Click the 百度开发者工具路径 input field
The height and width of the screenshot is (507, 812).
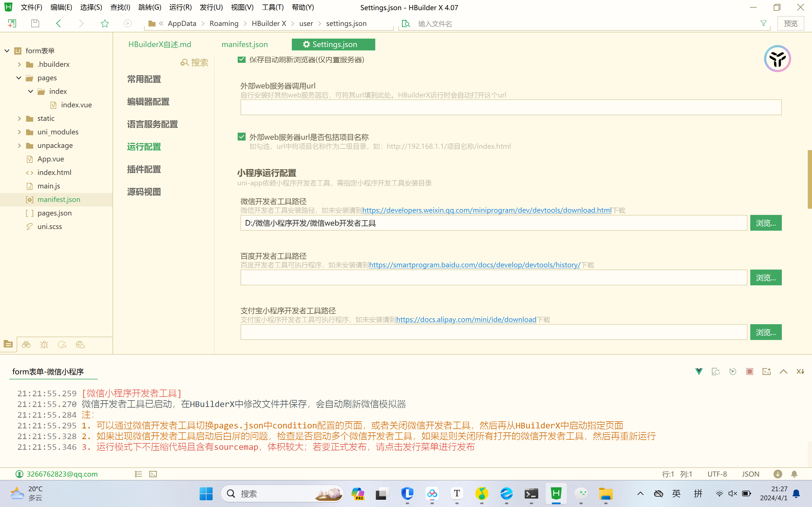493,278
